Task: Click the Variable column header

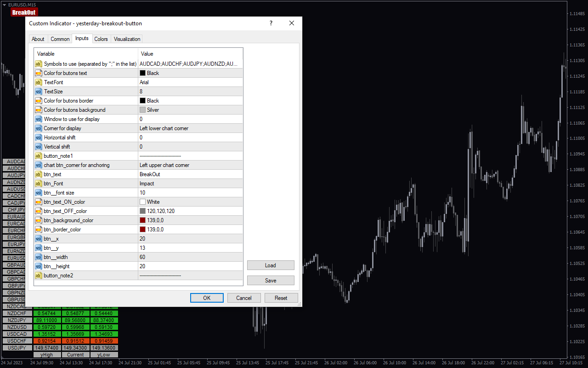Action: pyautogui.click(x=86, y=54)
